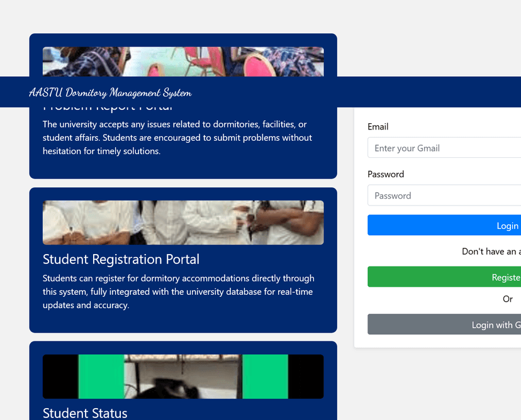
Task: Click the Student Registration Portal heading
Action: point(121,259)
